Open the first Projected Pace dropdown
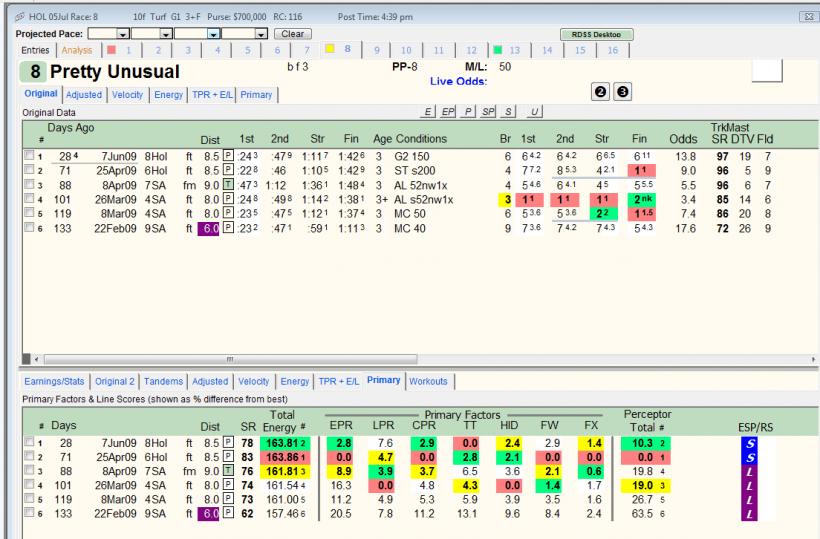 123,34
